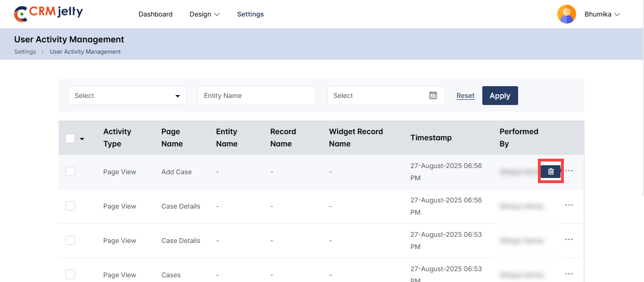The height and width of the screenshot is (282, 644).
Task: Tick the select-all checkbox in table header
Action: [70, 138]
